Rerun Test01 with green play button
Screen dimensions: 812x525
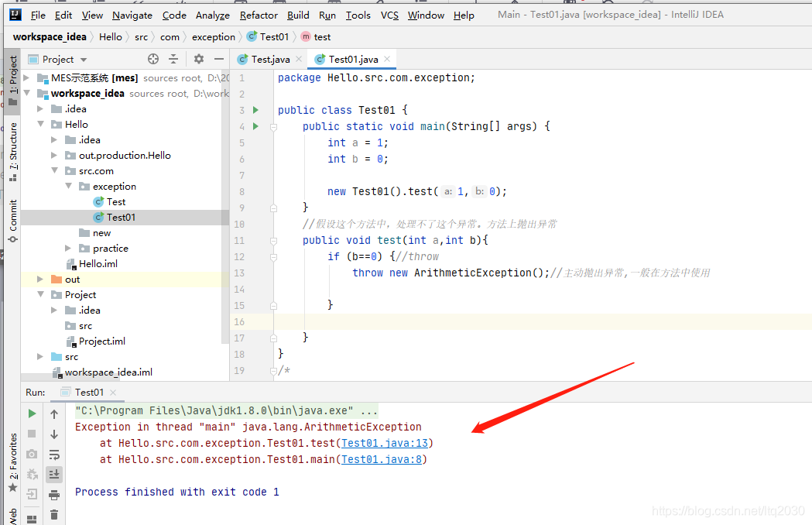click(x=32, y=413)
